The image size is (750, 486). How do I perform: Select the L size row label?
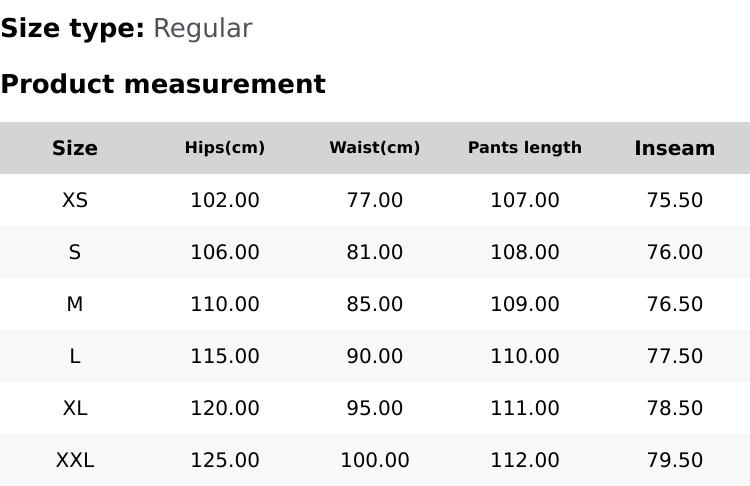(75, 356)
